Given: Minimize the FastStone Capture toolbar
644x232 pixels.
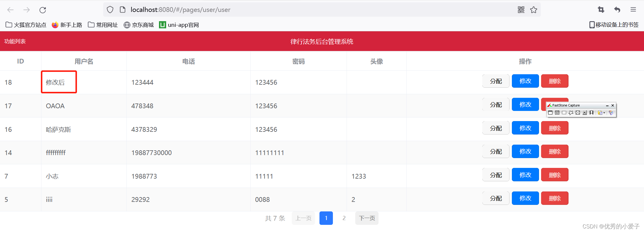Looking at the screenshot, I should [607, 106].
